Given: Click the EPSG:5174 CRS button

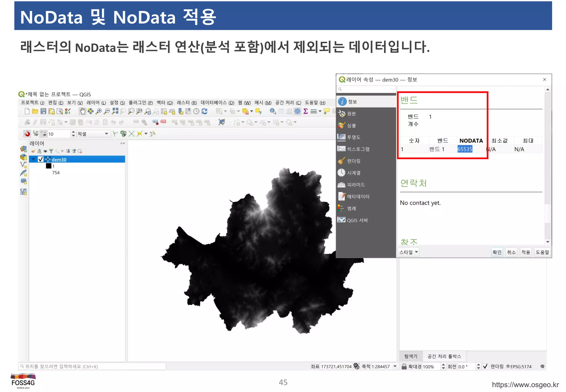Looking at the screenshot, I should tap(519, 367).
